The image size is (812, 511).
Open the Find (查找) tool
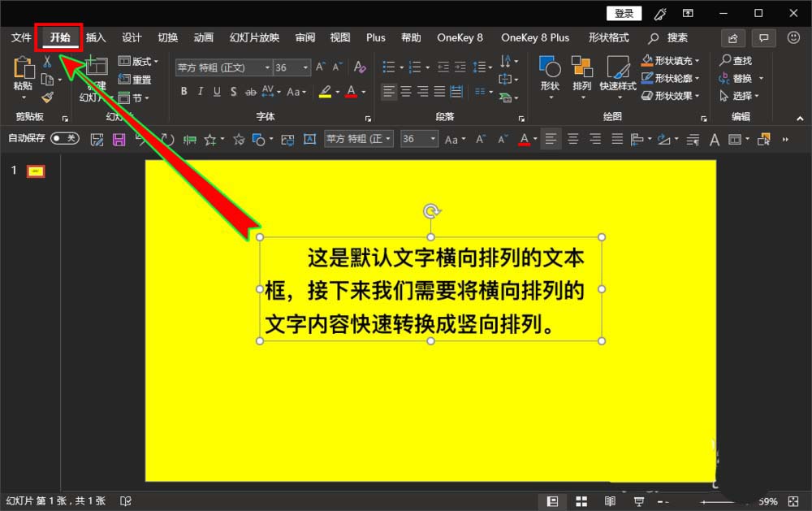tap(742, 60)
